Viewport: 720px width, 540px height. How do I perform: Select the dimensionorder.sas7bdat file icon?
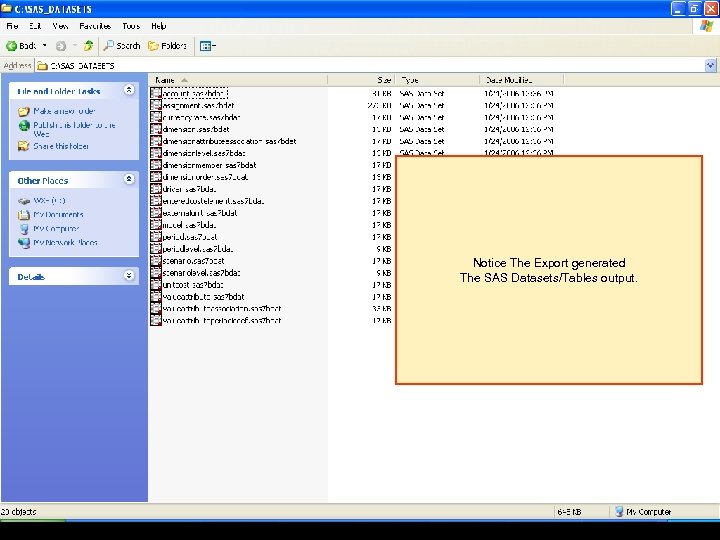(x=156, y=177)
